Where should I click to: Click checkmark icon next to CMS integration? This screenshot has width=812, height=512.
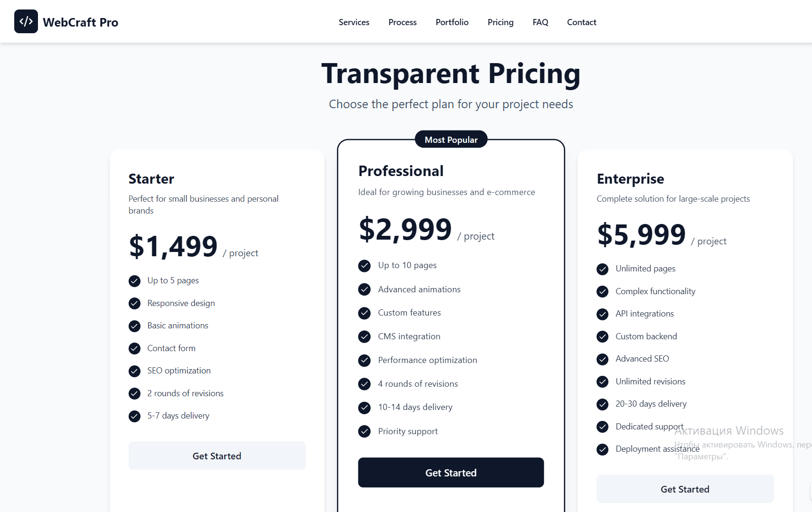tap(364, 336)
